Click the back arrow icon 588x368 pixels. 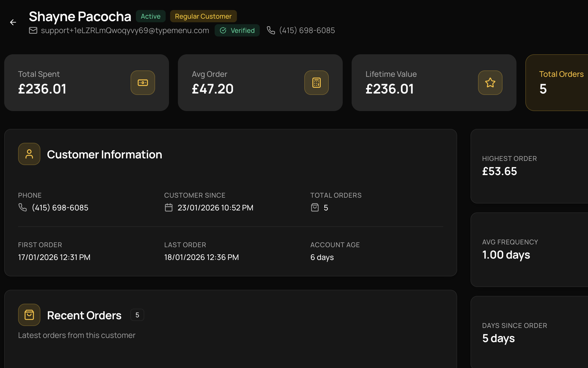(x=13, y=22)
